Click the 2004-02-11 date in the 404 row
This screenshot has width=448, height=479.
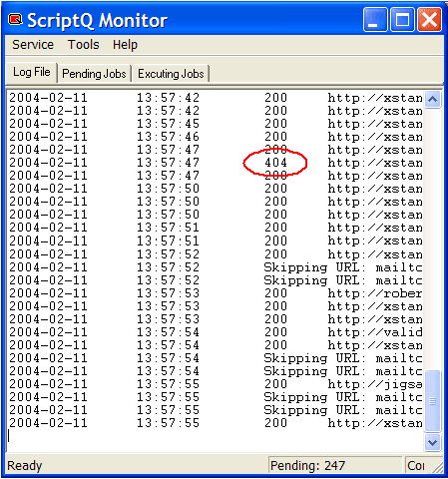coord(48,163)
